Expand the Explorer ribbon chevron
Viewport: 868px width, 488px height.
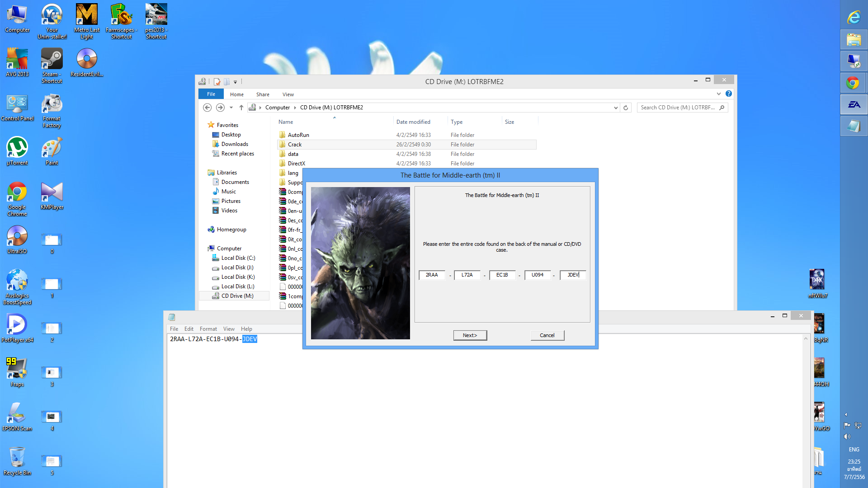click(x=719, y=94)
